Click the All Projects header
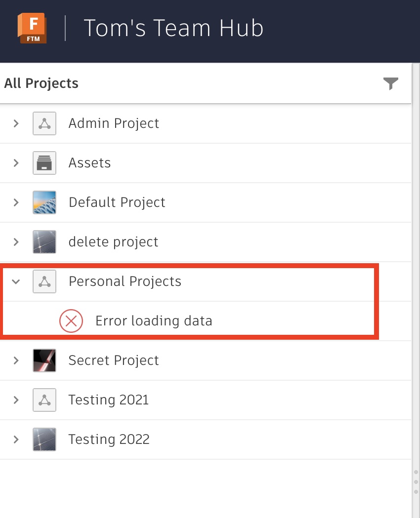This screenshot has height=518, width=420. [42, 83]
